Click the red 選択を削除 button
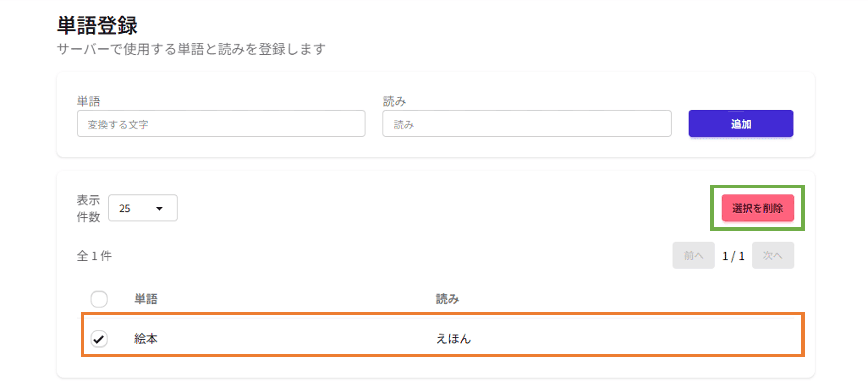 pyautogui.click(x=758, y=208)
